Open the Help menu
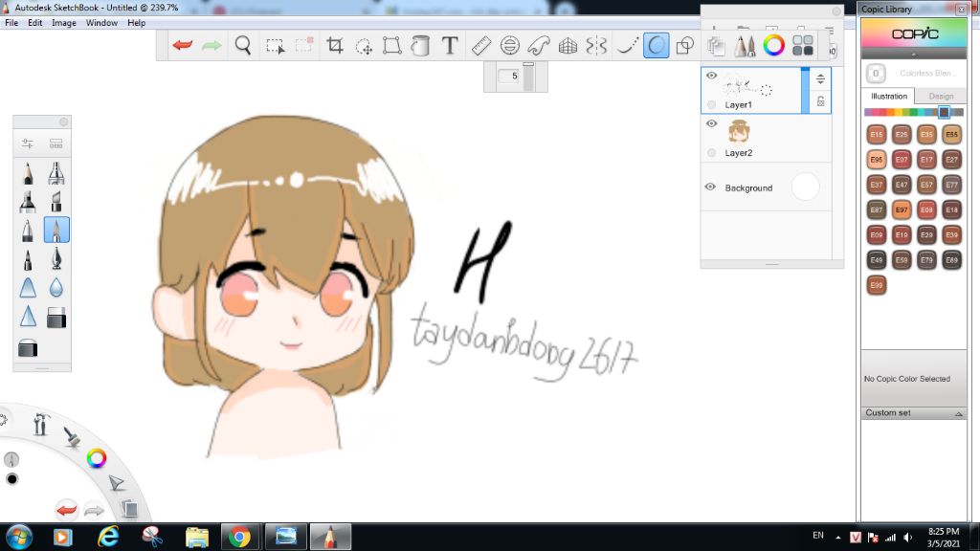Image resolution: width=980 pixels, height=551 pixels. point(136,23)
